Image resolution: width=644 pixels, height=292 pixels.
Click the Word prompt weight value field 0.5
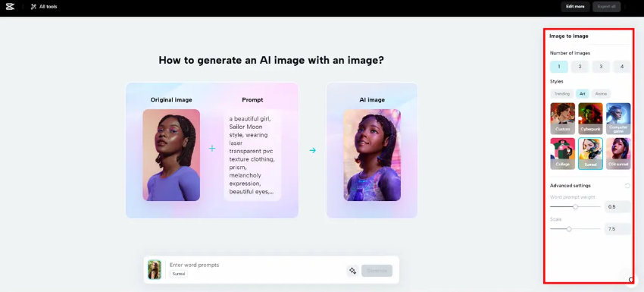[x=617, y=207]
